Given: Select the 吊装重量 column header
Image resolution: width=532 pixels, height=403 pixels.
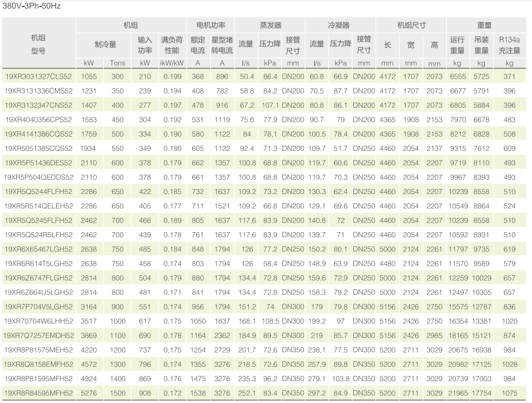Looking at the screenshot, I should coord(480,44).
